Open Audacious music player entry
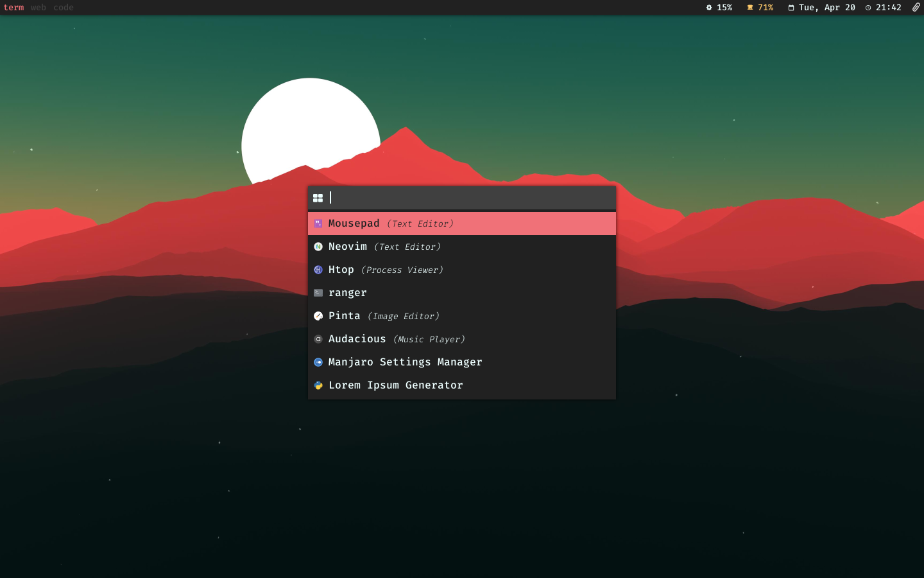The width and height of the screenshot is (924, 578). 462,339
